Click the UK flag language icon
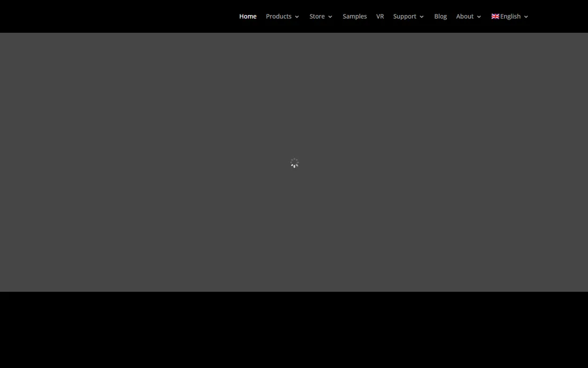 (x=495, y=17)
